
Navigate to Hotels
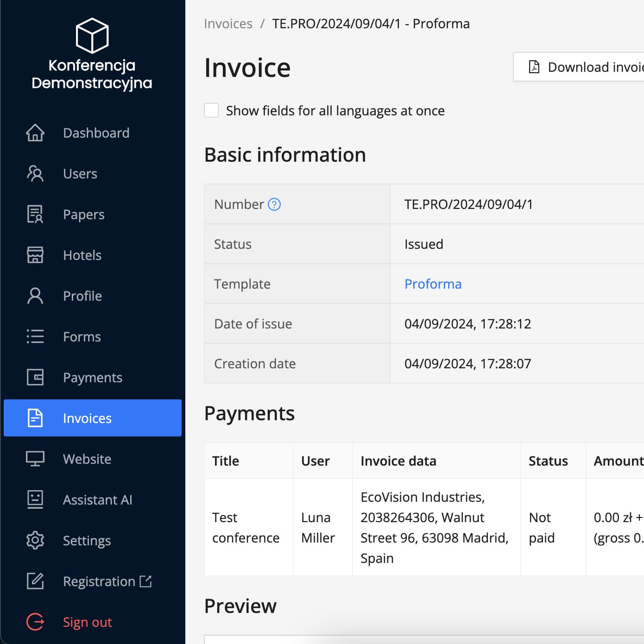pos(93,255)
